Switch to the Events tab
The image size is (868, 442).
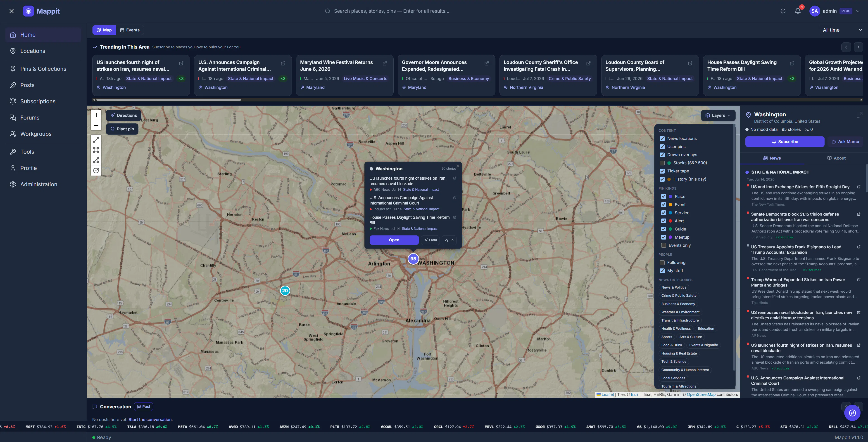pos(130,30)
